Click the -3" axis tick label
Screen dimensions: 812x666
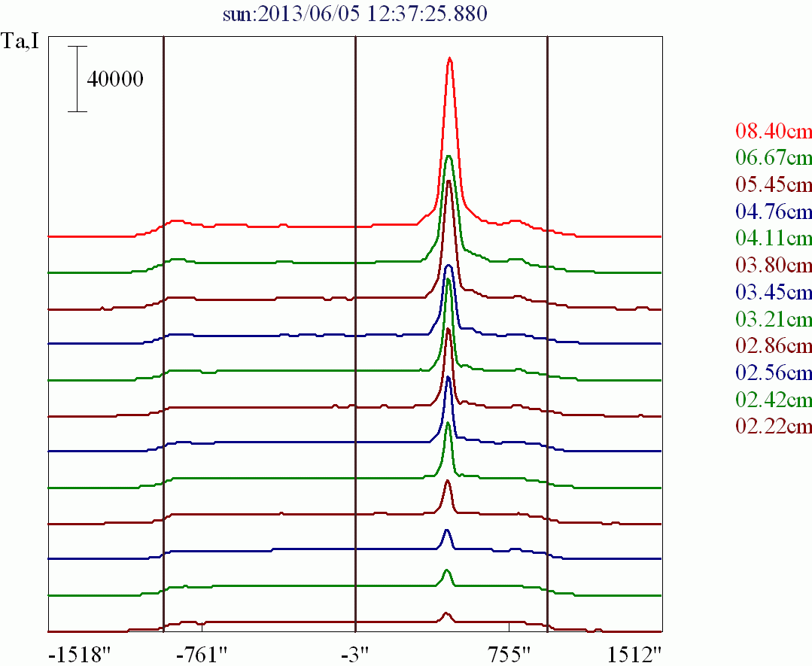(355, 655)
